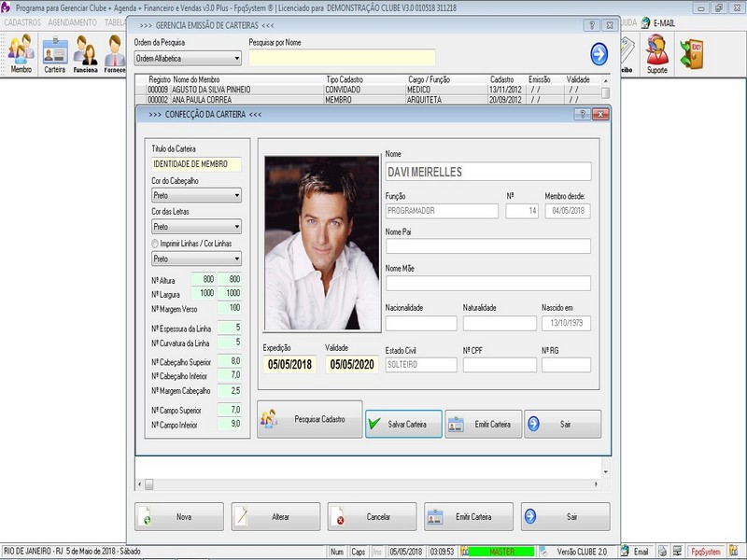Click Nome Mãe input field
The width and height of the screenshot is (747, 560).
click(488, 283)
